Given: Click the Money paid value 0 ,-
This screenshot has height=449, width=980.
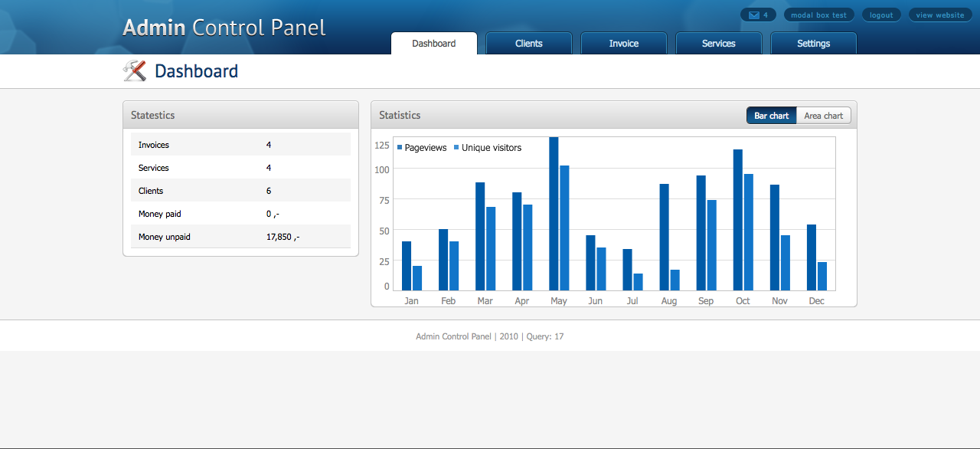Looking at the screenshot, I should [x=273, y=215].
